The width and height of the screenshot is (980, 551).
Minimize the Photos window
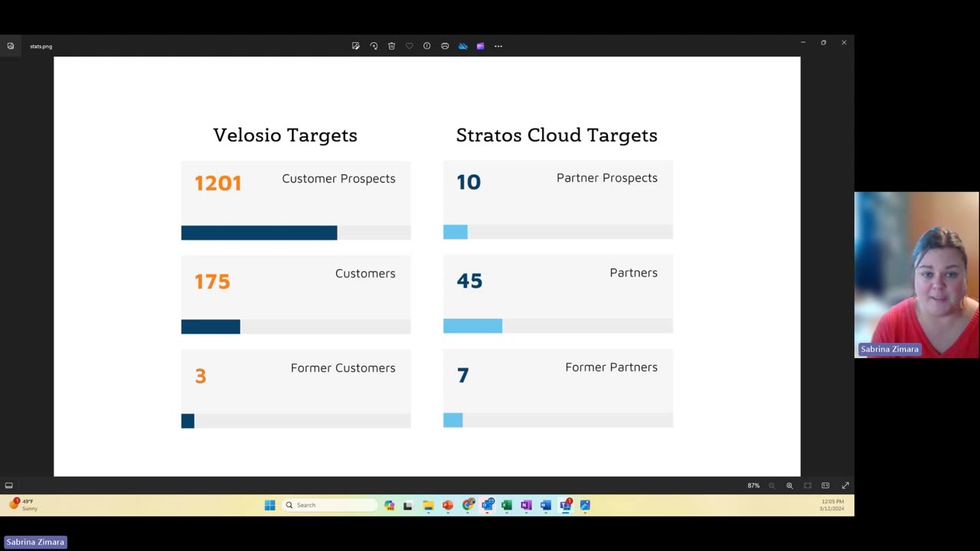point(802,43)
